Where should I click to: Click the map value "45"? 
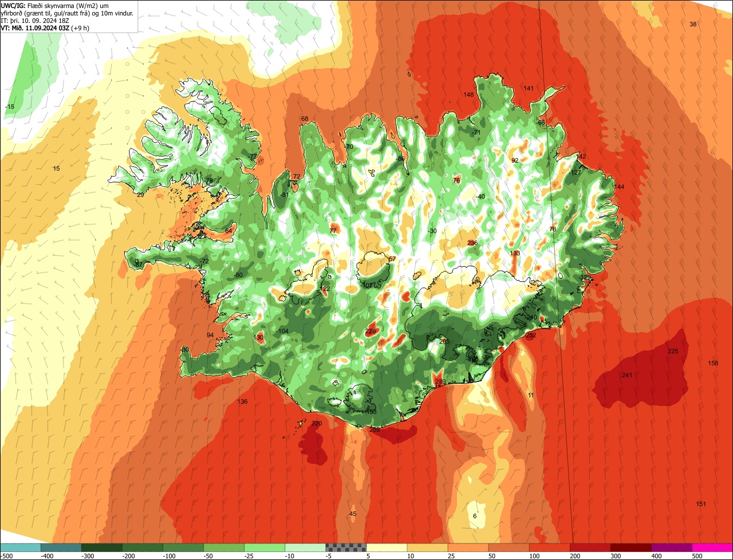353,514
